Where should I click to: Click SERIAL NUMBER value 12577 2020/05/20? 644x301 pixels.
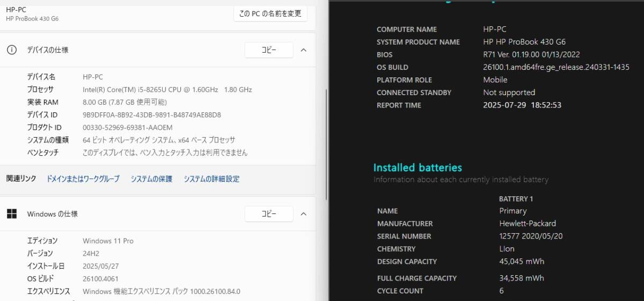coord(531,236)
